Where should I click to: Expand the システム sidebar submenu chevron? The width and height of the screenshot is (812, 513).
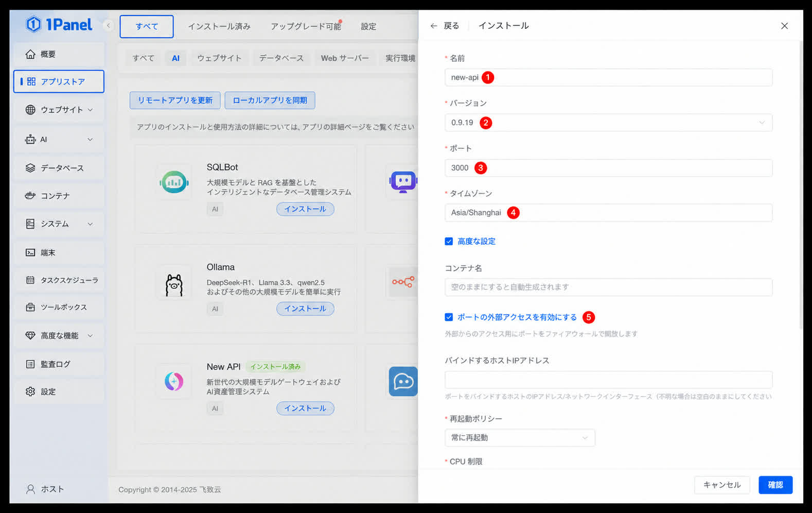click(x=91, y=224)
